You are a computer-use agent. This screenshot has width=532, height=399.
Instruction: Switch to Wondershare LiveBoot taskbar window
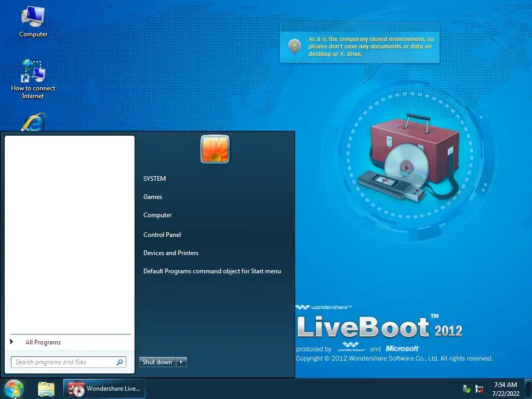104,389
